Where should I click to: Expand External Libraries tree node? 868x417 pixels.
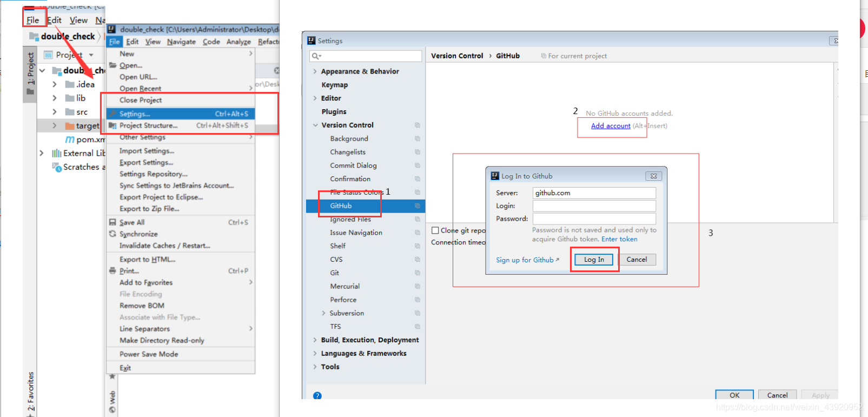pyautogui.click(x=42, y=153)
